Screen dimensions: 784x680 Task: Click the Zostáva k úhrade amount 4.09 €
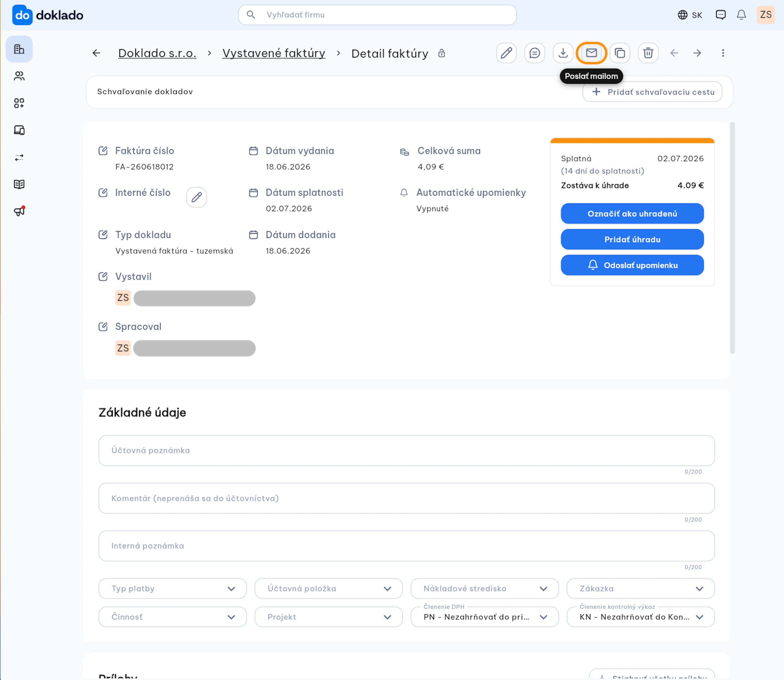click(x=691, y=186)
